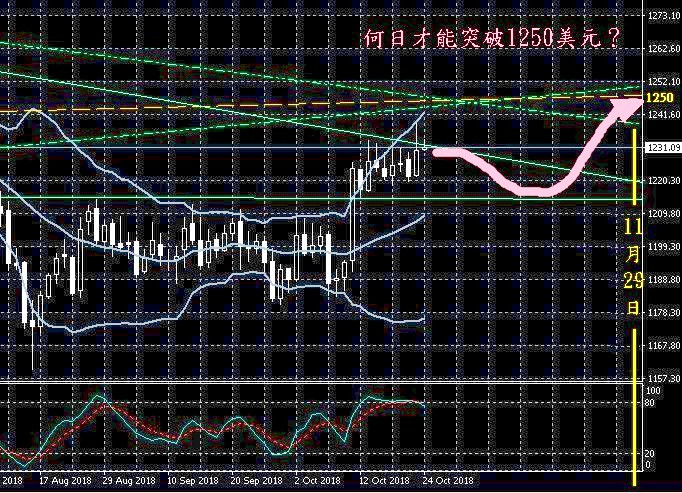Click the 20 Sep 2018 date label
The width and height of the screenshot is (682, 493).
(x=256, y=481)
